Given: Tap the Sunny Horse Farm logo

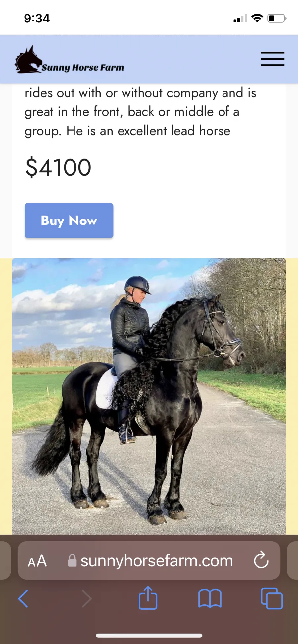Looking at the screenshot, I should [70, 60].
